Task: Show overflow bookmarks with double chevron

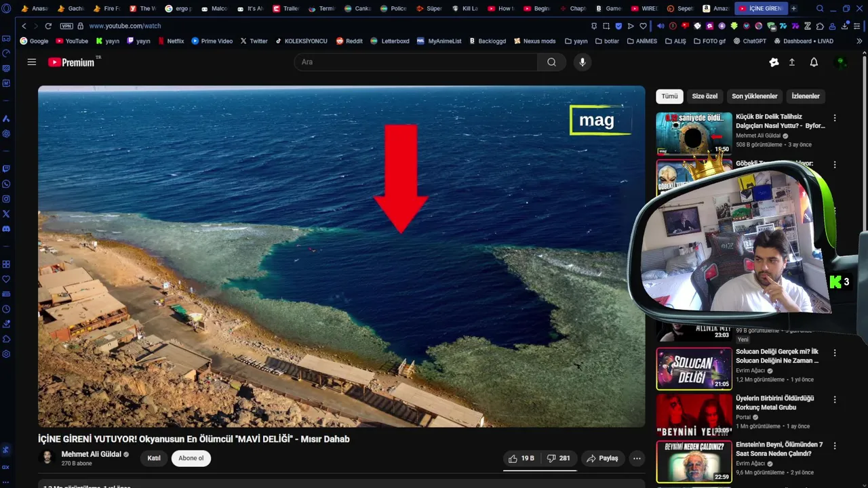Action: [859, 41]
